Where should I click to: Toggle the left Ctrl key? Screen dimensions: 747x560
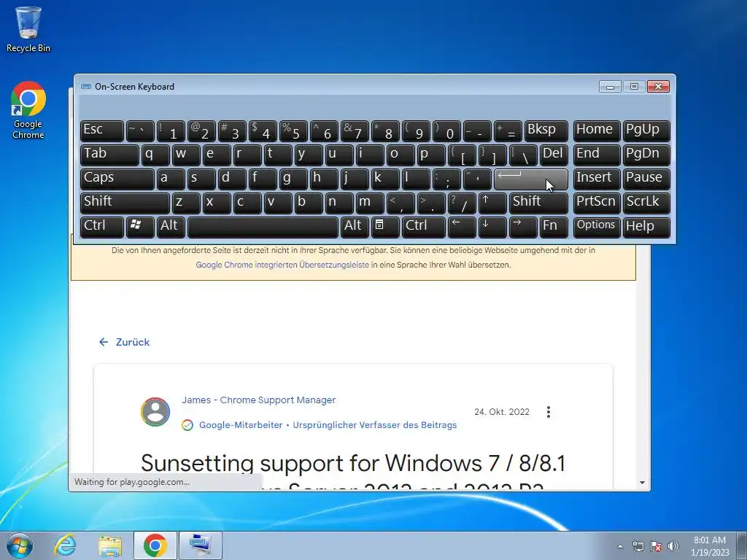pos(102,227)
